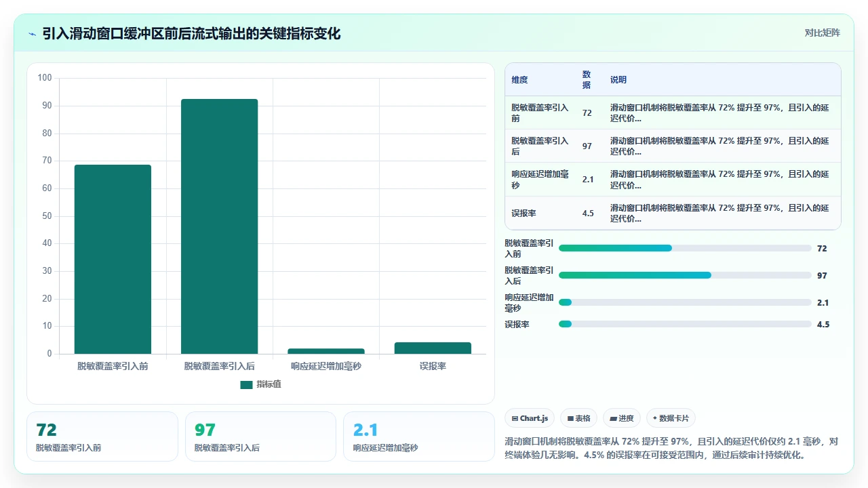Select the Chart.js tag chip
868x488 pixels.
point(530,418)
